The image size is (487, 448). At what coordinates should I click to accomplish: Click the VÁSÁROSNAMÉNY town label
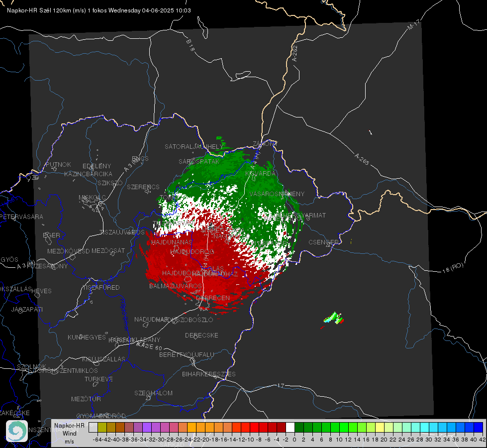tap(277, 194)
